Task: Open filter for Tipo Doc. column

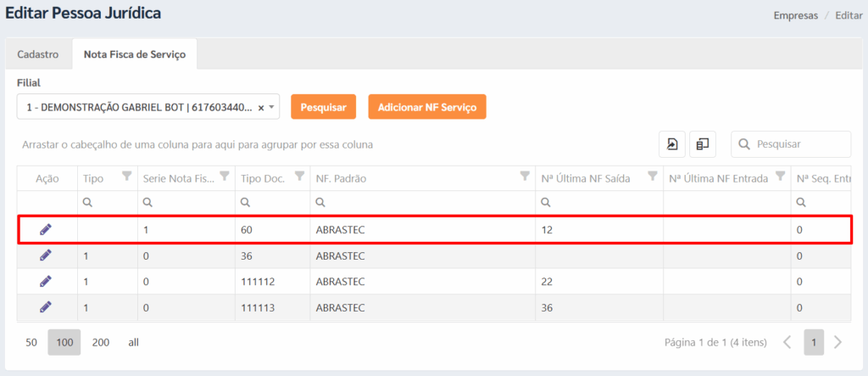Action: tap(299, 177)
